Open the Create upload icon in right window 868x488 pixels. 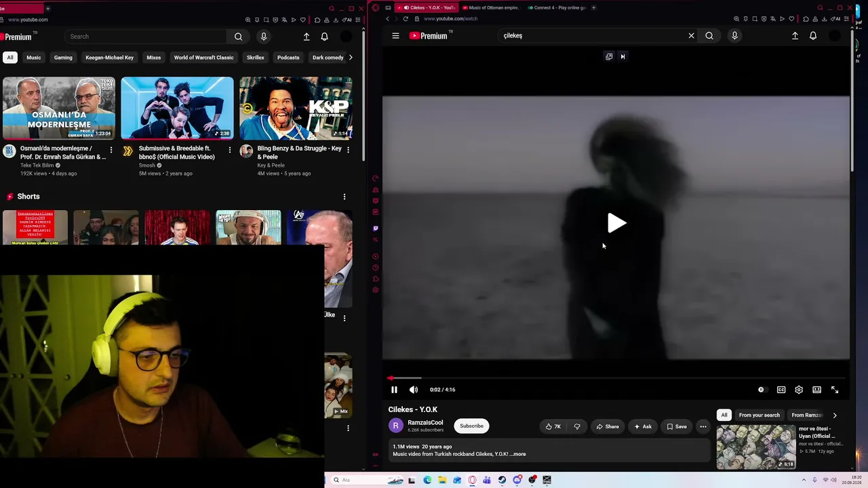coord(795,36)
